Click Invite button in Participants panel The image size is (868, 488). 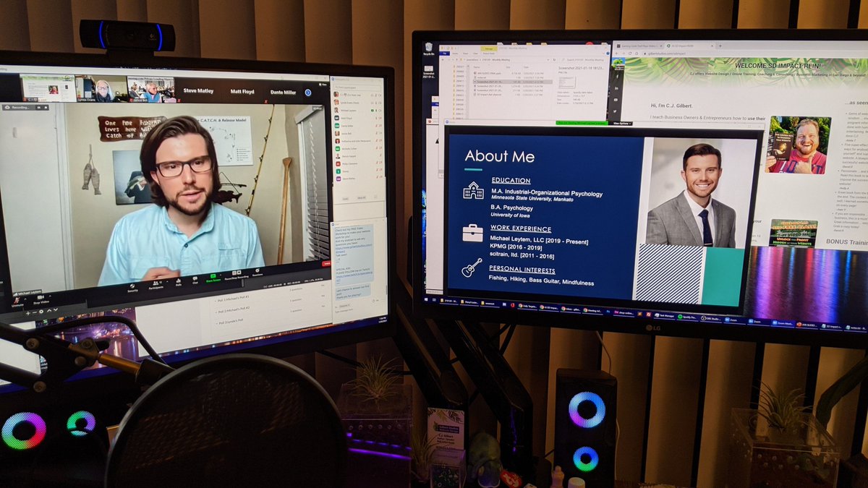[345, 198]
